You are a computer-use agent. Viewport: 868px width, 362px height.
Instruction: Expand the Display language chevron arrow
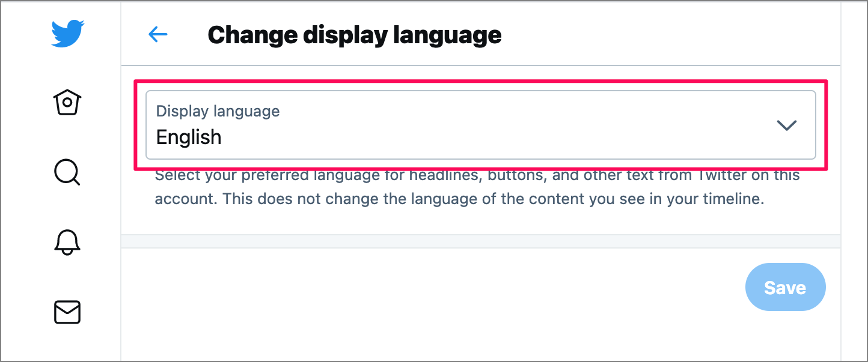point(786,125)
